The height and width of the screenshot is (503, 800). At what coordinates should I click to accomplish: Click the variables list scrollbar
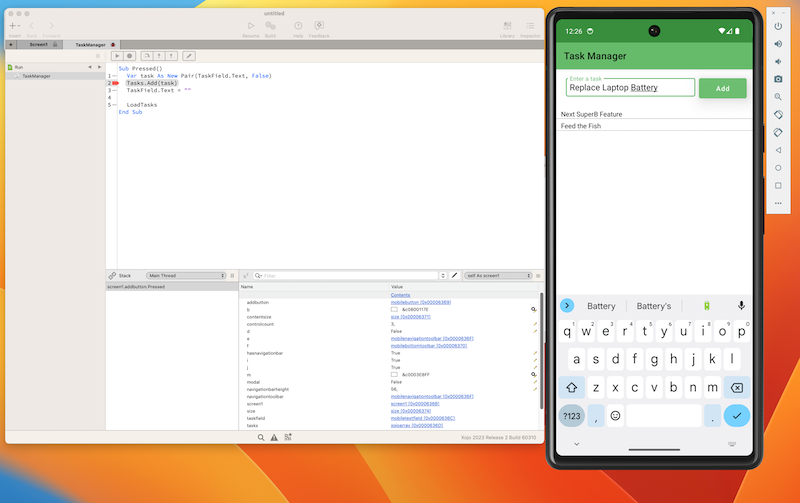[x=541, y=351]
